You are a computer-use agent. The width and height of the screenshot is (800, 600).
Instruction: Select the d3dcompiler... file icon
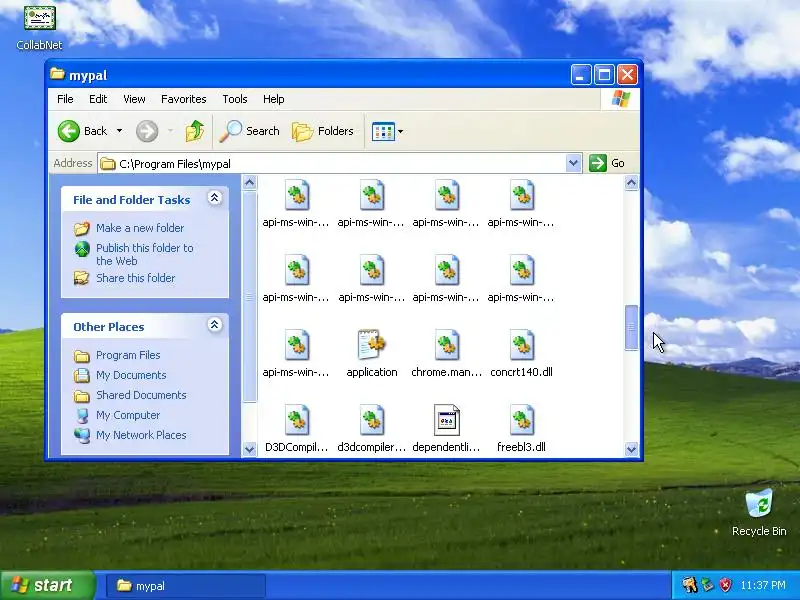371,419
